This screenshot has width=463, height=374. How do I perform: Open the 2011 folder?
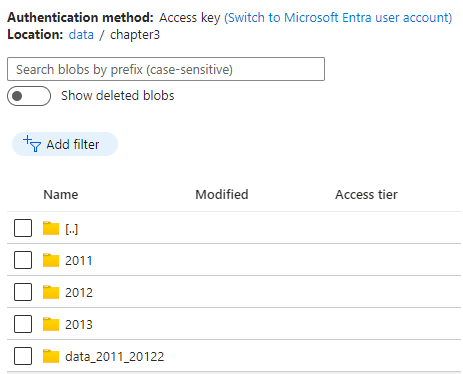pyautogui.click(x=79, y=260)
